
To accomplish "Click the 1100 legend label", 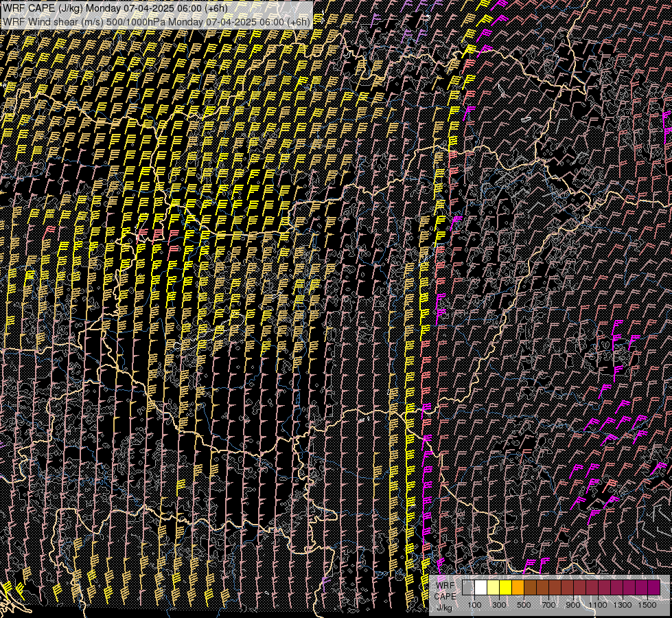I will point(598,605).
